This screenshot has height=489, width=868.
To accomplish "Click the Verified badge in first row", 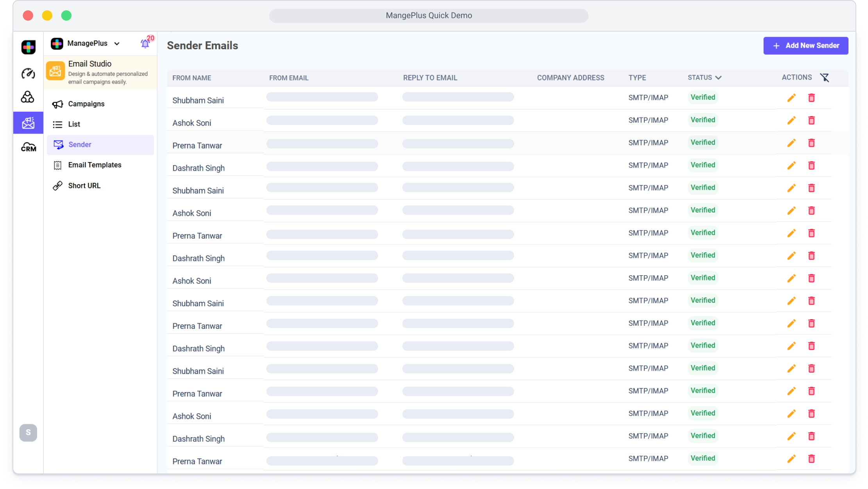I will pyautogui.click(x=702, y=97).
